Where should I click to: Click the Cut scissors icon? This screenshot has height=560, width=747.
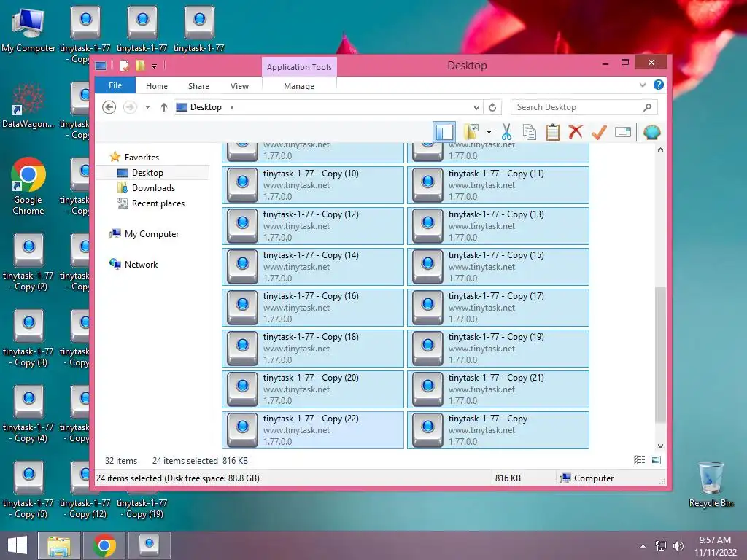pyautogui.click(x=506, y=132)
